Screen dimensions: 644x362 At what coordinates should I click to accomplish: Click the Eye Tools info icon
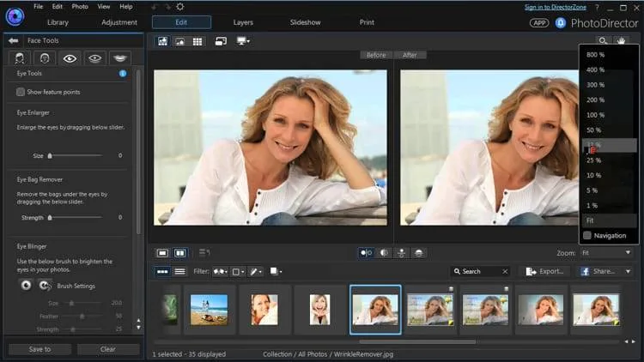click(122, 74)
